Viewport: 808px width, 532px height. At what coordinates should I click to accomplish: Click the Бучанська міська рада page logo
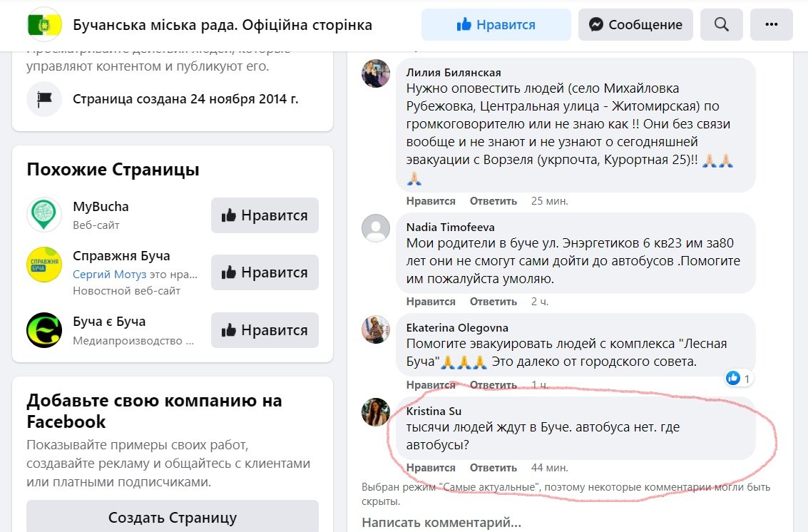pyautogui.click(x=44, y=25)
